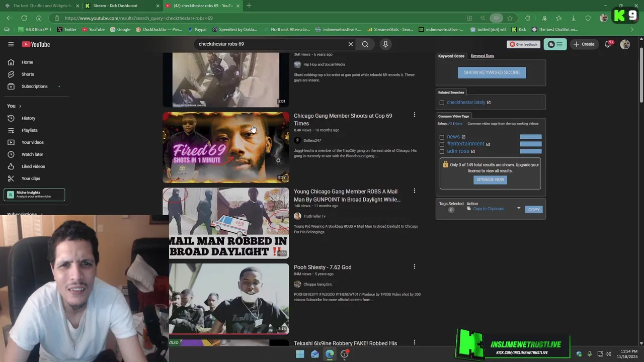The image size is (644, 362).
Task: Open more options for Pooh Shiesty video
Action: coord(414,266)
